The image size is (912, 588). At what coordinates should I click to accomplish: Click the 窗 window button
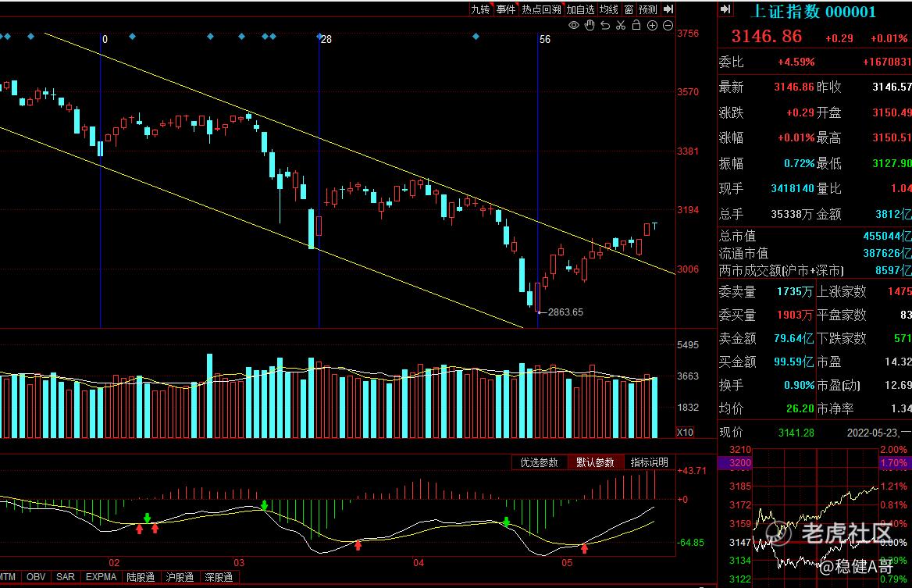(629, 9)
